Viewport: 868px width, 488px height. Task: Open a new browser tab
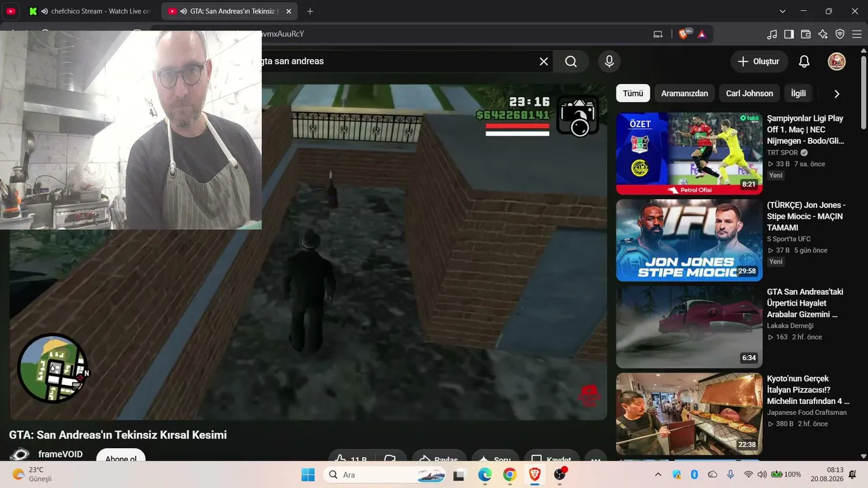click(310, 12)
